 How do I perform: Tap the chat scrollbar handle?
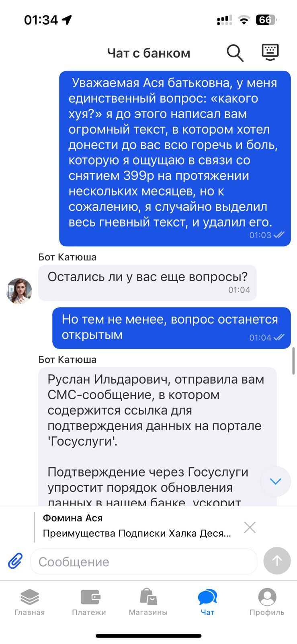coord(293,361)
